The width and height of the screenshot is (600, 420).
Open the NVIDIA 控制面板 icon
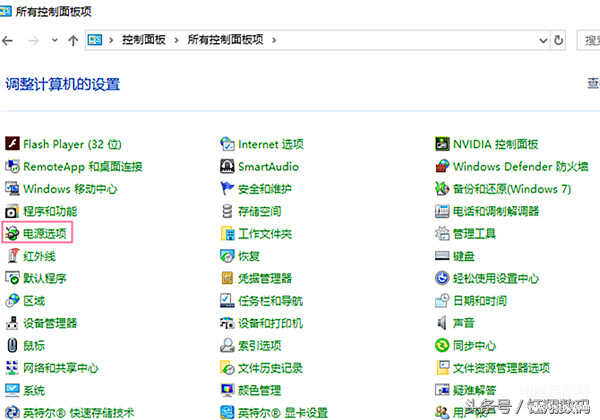click(x=442, y=144)
